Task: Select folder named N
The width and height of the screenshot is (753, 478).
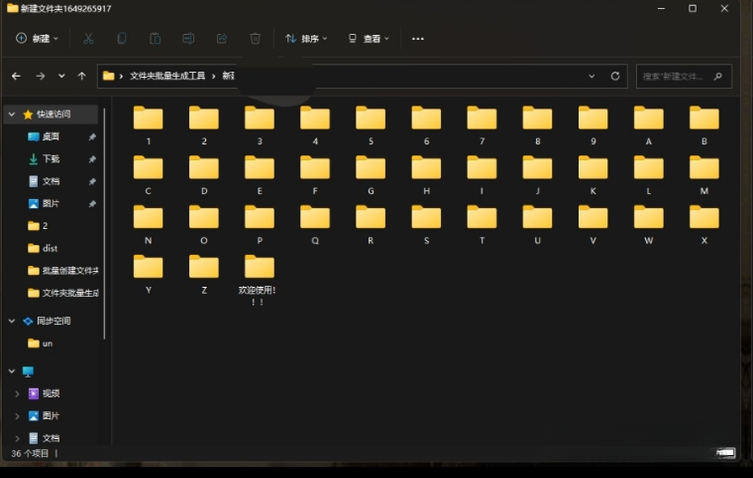Action: [148, 224]
